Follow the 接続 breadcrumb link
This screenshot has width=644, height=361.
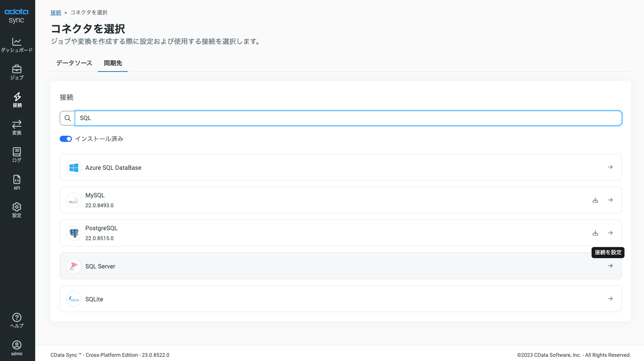[56, 13]
